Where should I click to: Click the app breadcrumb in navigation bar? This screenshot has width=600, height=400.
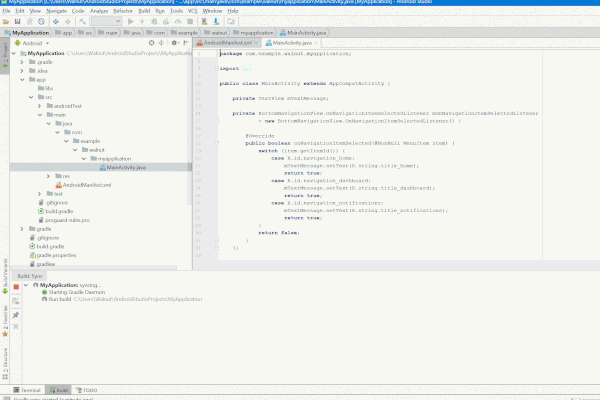point(64,33)
